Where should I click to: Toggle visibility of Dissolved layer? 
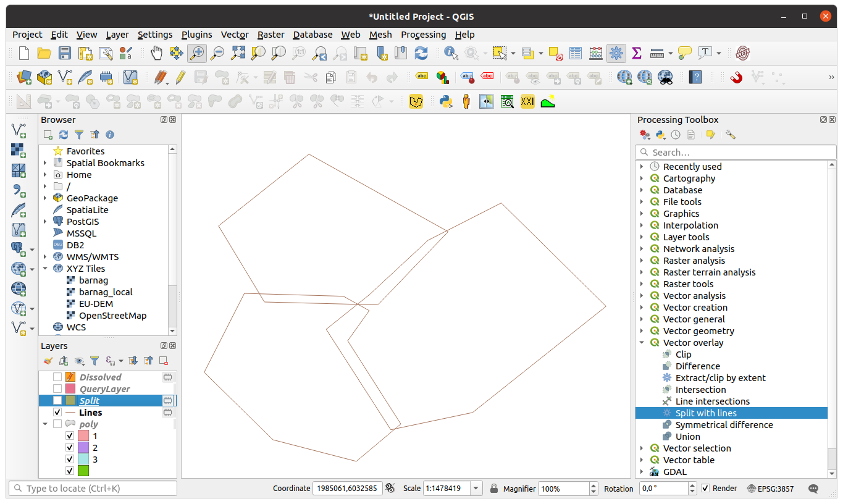point(57,377)
